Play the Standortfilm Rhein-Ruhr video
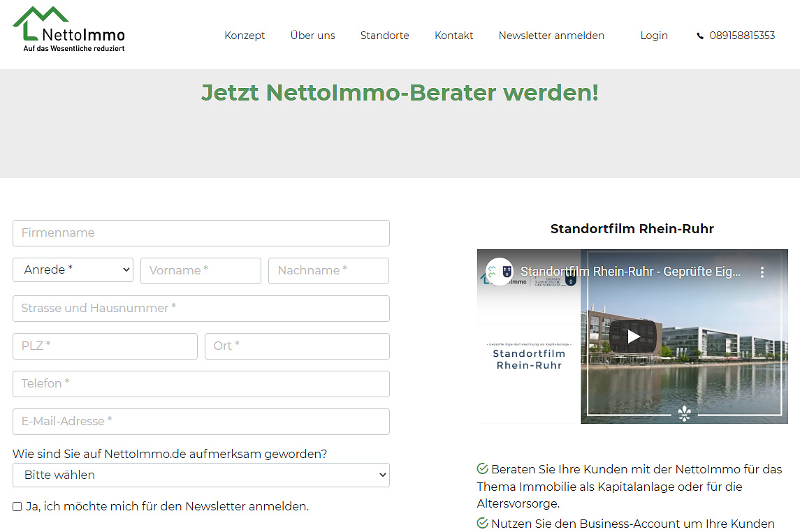The height and width of the screenshot is (532, 800). (x=632, y=337)
